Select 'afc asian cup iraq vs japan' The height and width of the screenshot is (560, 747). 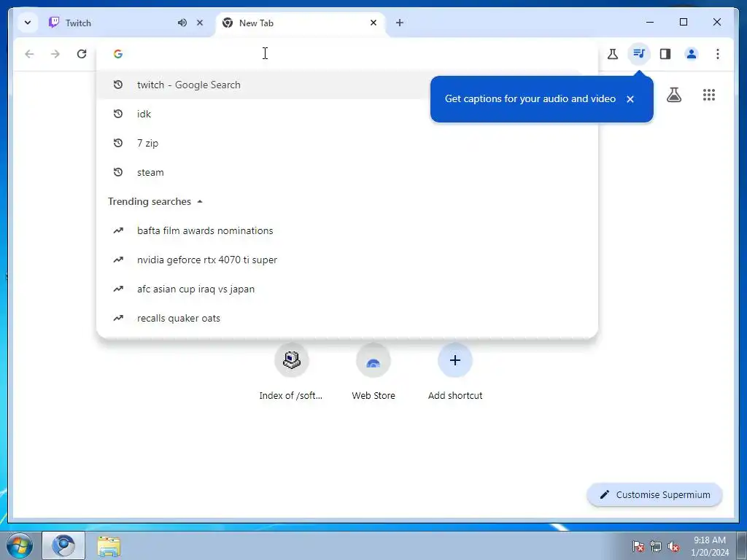point(347,289)
